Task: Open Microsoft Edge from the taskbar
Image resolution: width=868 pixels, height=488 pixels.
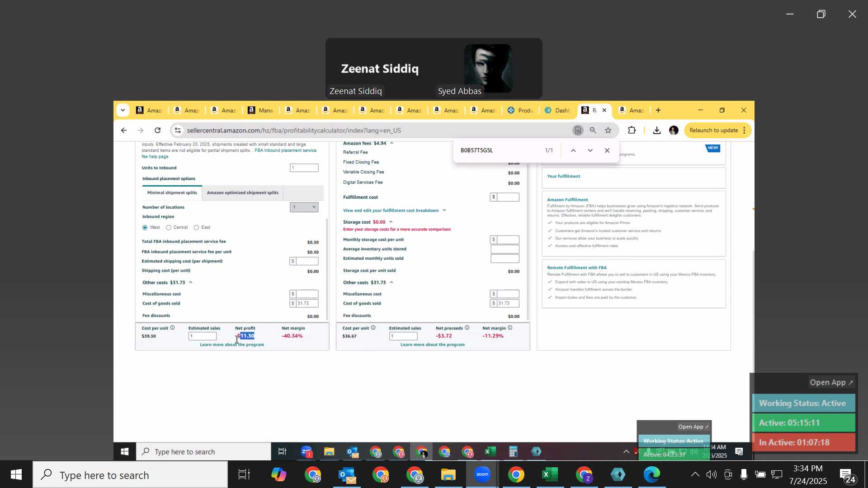Action: (651, 475)
